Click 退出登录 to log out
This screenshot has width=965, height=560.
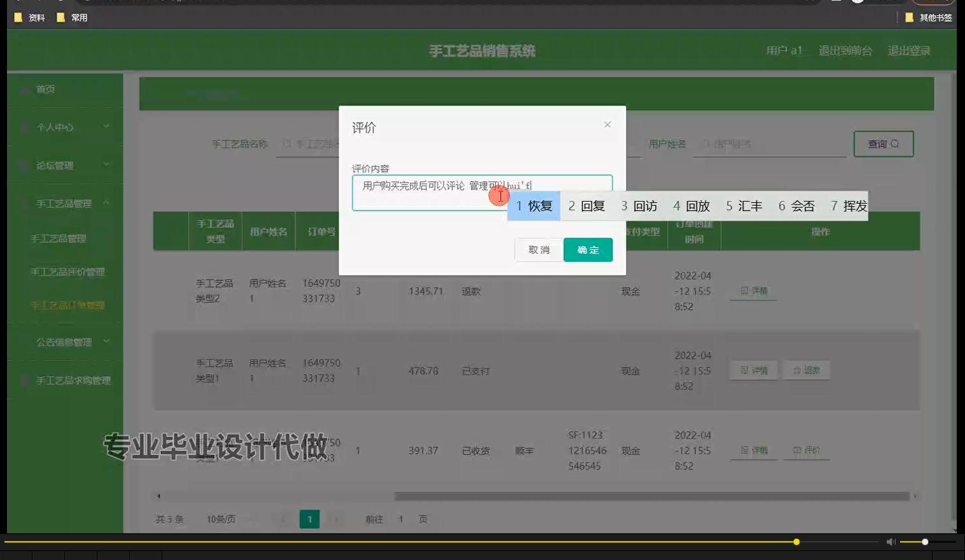tap(908, 50)
